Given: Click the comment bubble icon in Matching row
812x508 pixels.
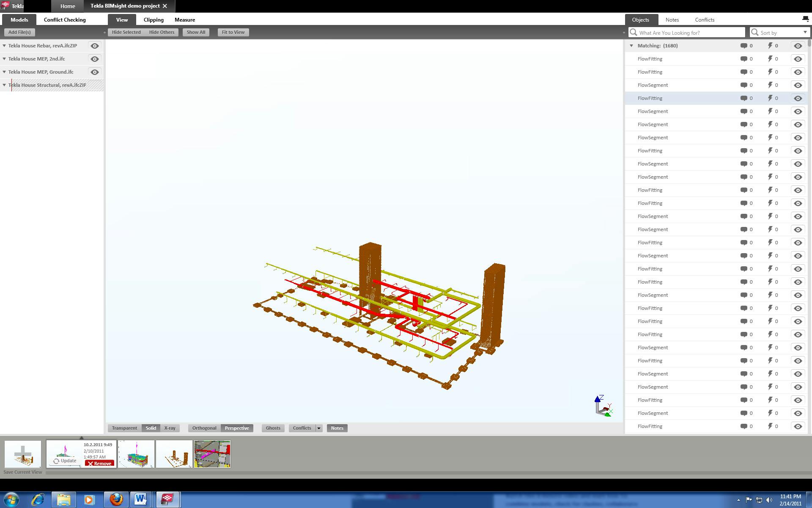Looking at the screenshot, I should (743, 46).
